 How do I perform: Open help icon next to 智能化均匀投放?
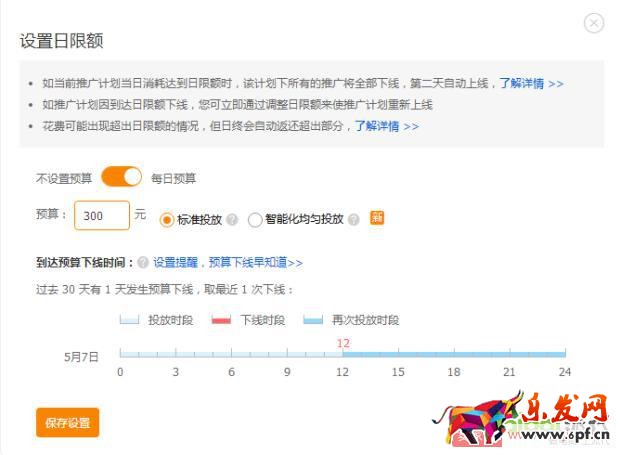(x=354, y=220)
